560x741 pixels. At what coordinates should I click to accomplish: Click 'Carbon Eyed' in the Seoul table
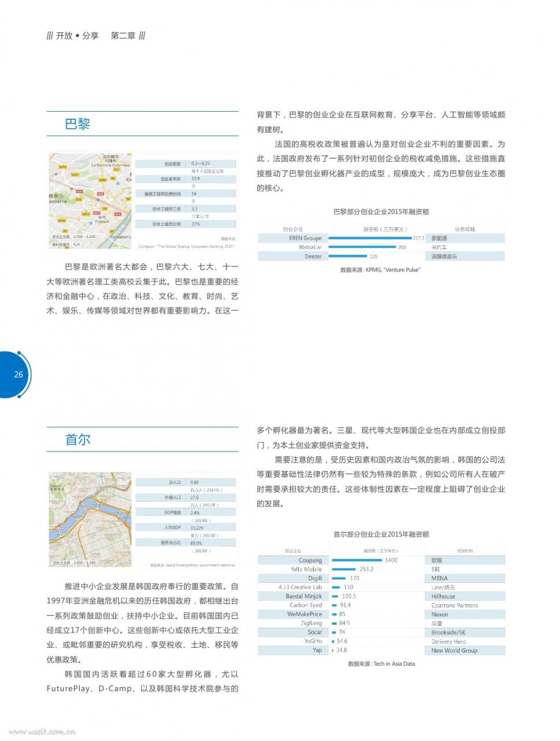point(306,605)
